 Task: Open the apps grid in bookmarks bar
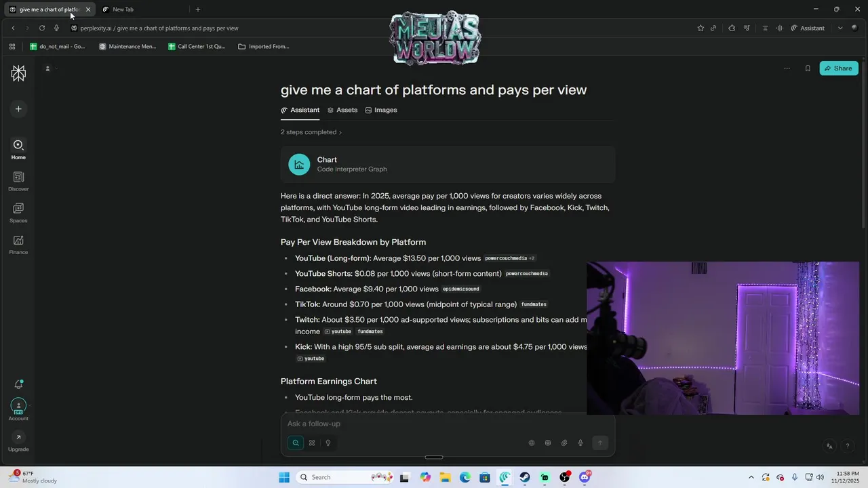12,47
